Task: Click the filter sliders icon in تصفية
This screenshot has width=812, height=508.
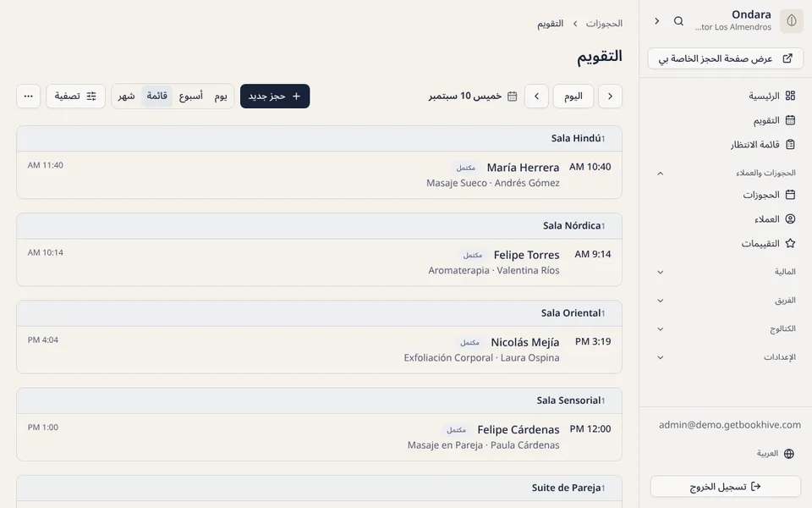Action: click(x=91, y=96)
